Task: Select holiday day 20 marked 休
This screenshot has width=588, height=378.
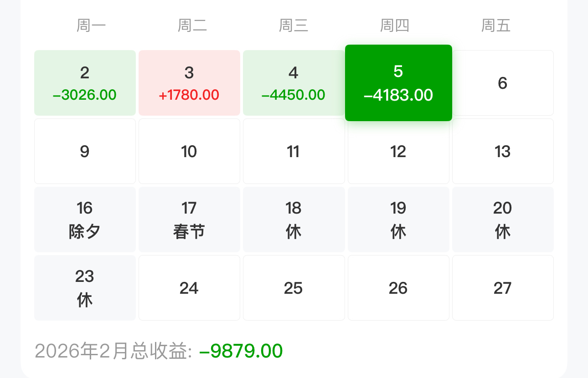Action: [503, 220]
